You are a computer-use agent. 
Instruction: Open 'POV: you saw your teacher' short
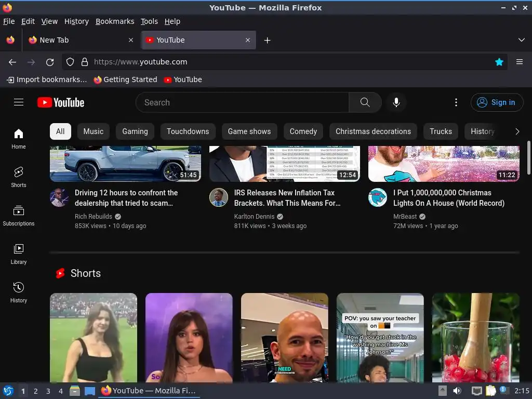(380, 338)
